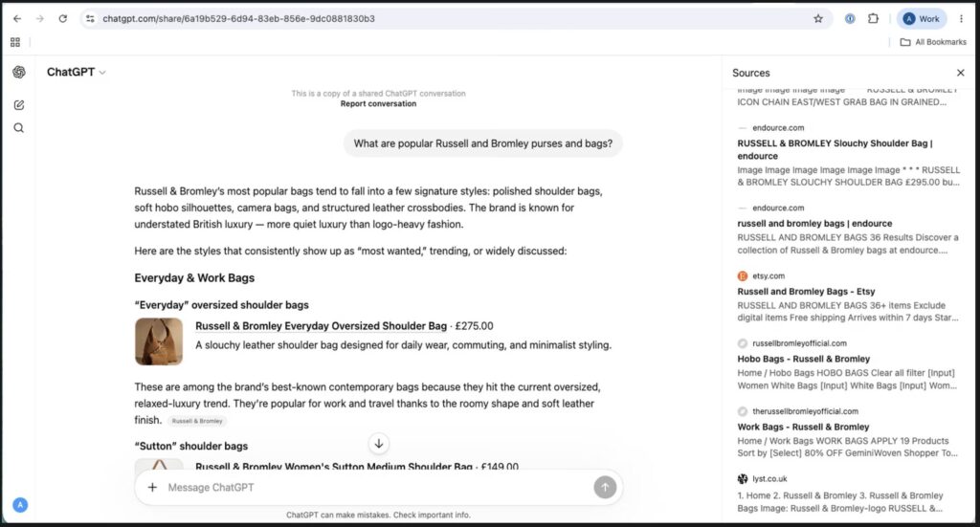Click the send arrow button
Image resolution: width=980 pixels, height=527 pixels.
tap(605, 487)
